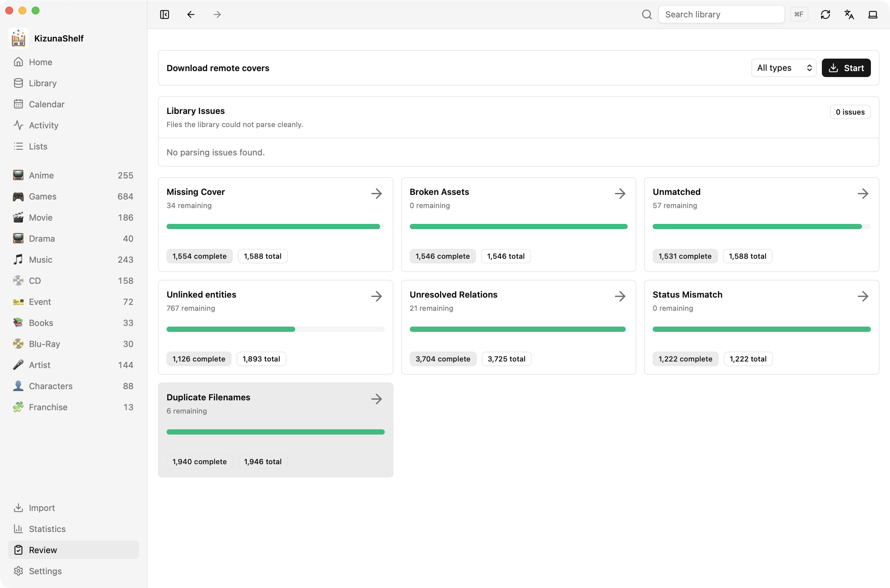
Task: Focus the Search library field
Action: coord(721,14)
